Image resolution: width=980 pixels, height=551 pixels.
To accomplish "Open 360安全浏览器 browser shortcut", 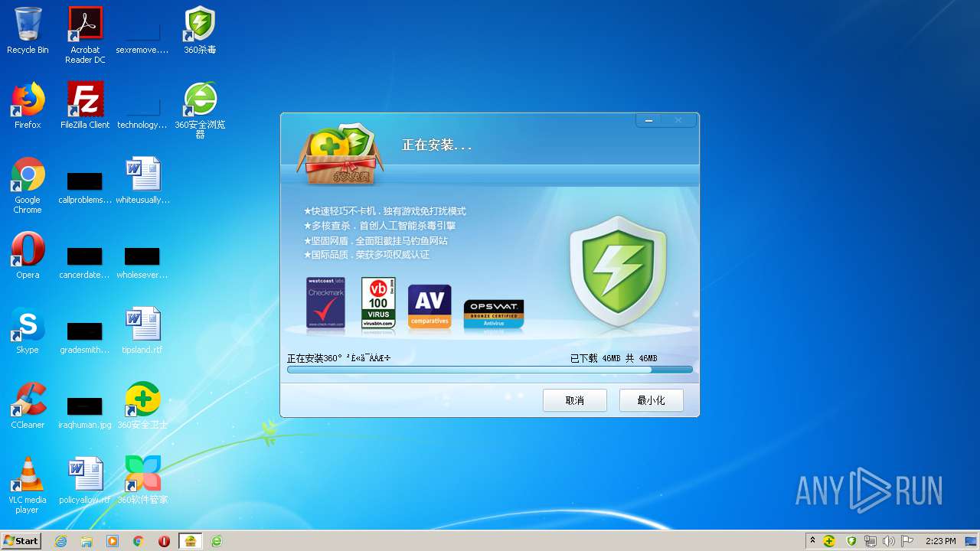I will pyautogui.click(x=200, y=110).
